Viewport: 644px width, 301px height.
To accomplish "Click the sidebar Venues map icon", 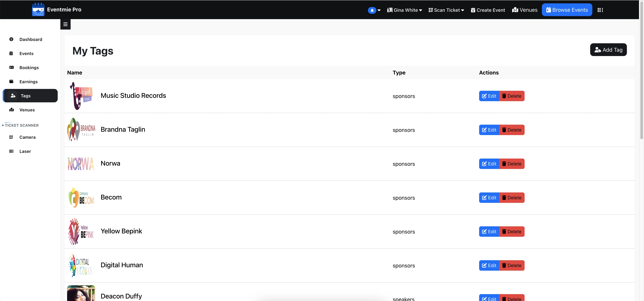I will 12,110.
